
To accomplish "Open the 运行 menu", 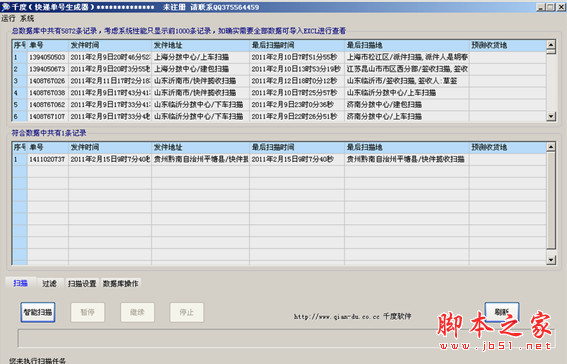I will point(8,18).
